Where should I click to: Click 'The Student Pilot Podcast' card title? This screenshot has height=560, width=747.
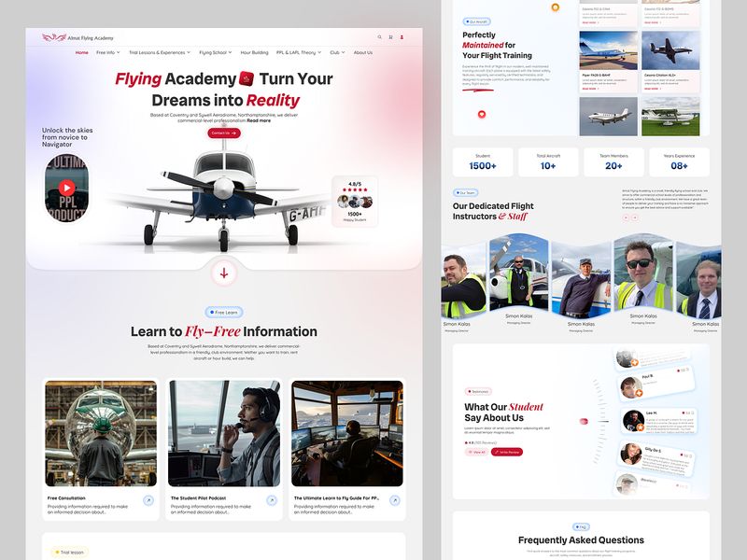(198, 498)
